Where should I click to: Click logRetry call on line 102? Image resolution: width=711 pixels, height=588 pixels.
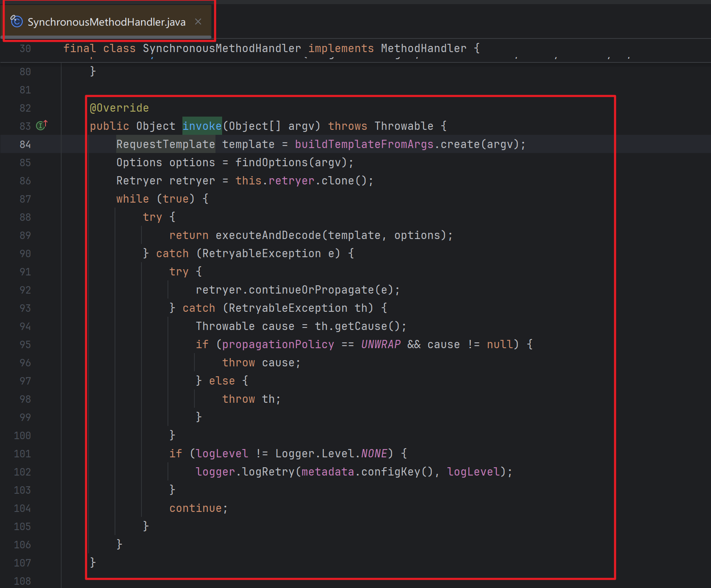[268, 472]
